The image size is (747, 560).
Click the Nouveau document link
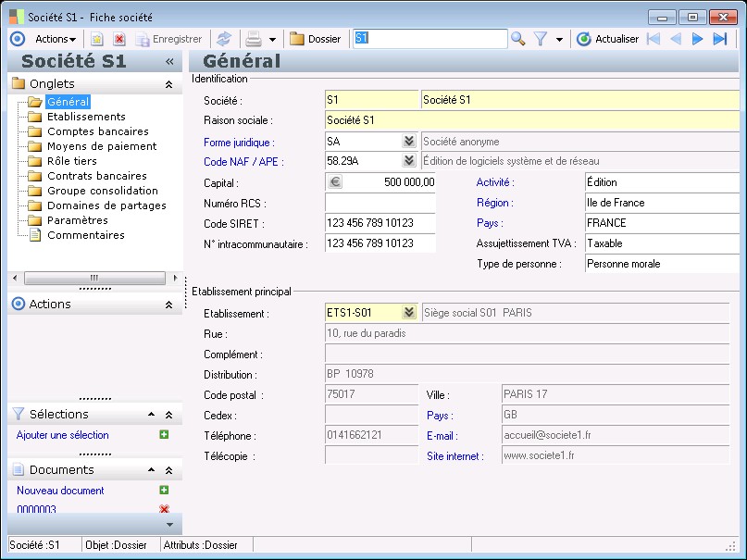pos(60,491)
